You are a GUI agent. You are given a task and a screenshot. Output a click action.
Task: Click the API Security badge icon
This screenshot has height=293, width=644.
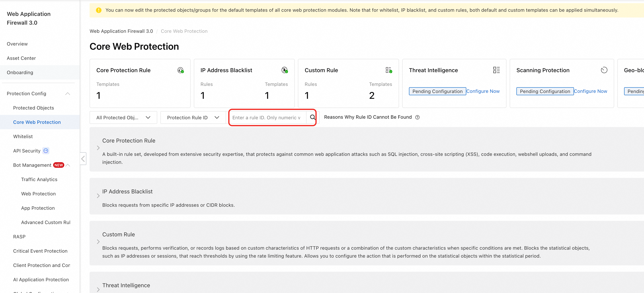(46, 151)
